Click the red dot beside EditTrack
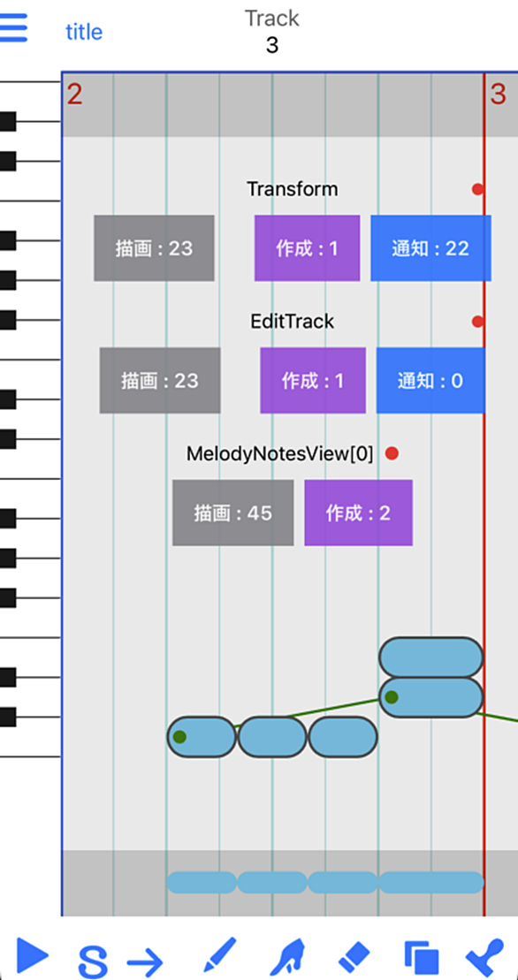 pos(478,322)
